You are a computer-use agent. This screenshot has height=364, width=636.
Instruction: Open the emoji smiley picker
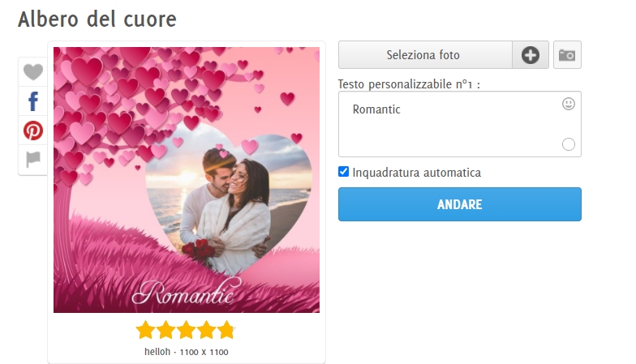(x=568, y=104)
